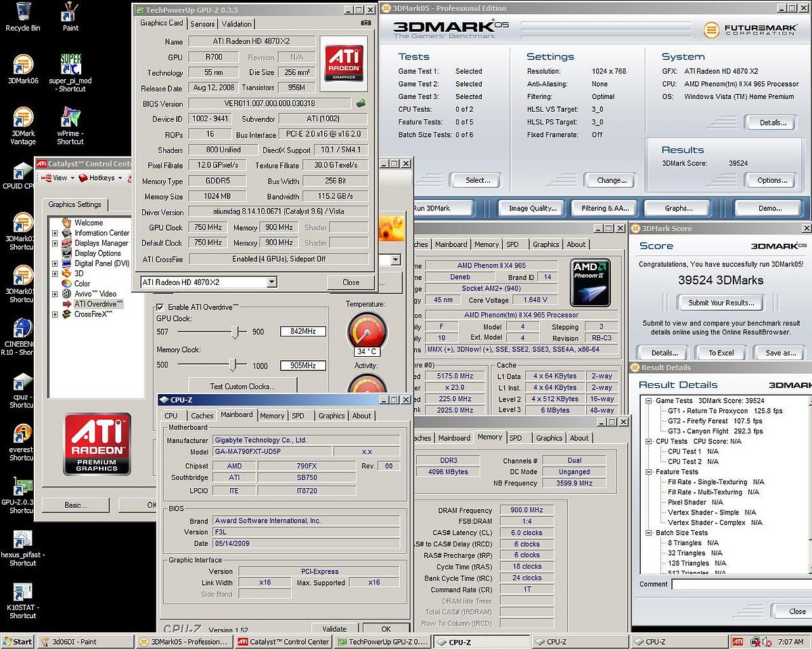This screenshot has height=650, width=812.
Task: Expand the Digital Panel (DVI) tree node
Action: pos(55,263)
